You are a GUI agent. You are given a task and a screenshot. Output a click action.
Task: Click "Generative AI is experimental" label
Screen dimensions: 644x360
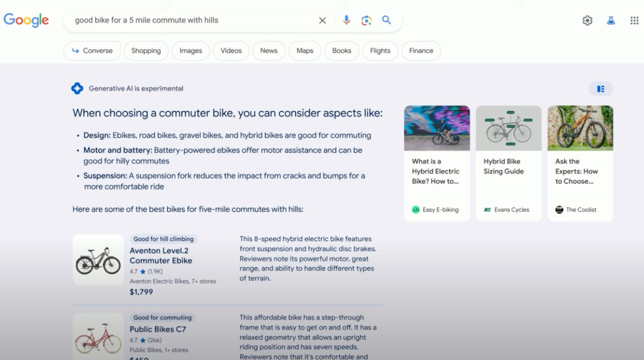[136, 88]
